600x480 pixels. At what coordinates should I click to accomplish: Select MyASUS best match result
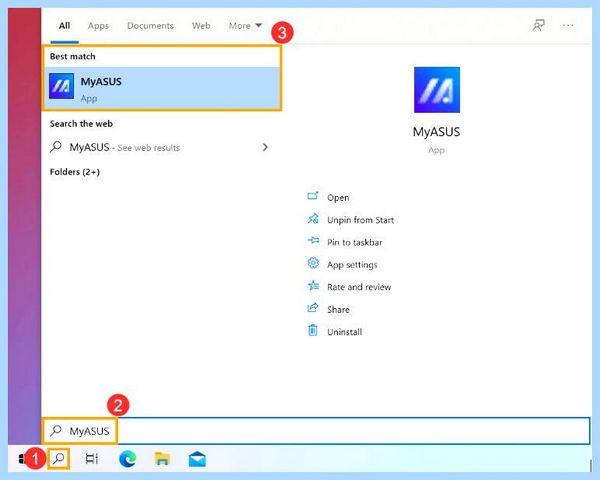(x=162, y=88)
